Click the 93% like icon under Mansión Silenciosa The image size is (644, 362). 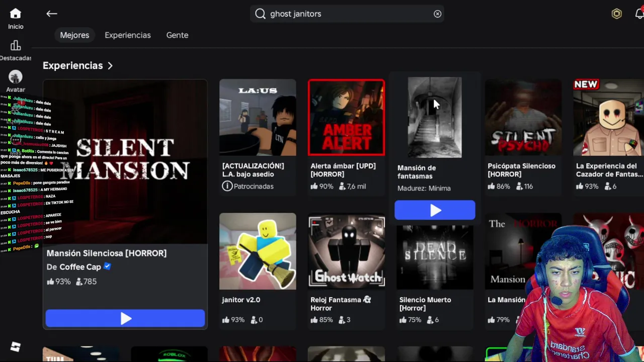(x=50, y=282)
